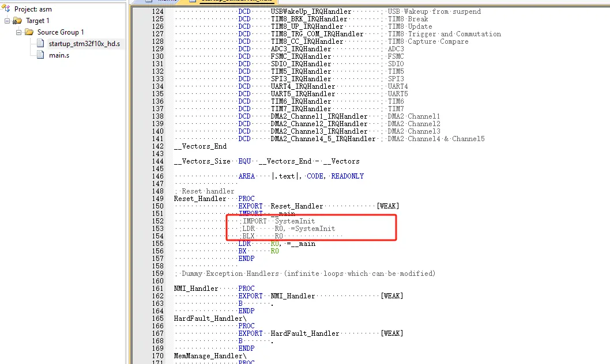Screen dimensions: 610x364
Task: Click the 'USB Wakeup from suspend' comment
Action: coord(434,12)
